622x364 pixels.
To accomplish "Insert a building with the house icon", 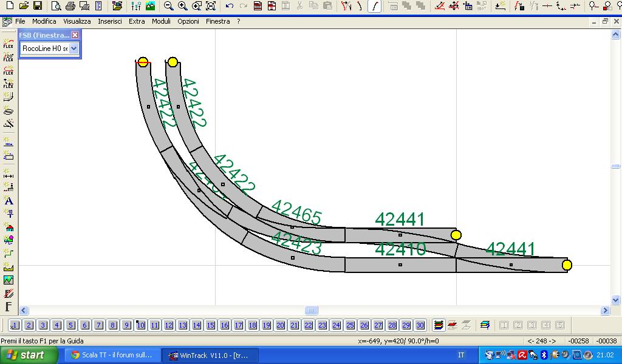I will [9, 227].
